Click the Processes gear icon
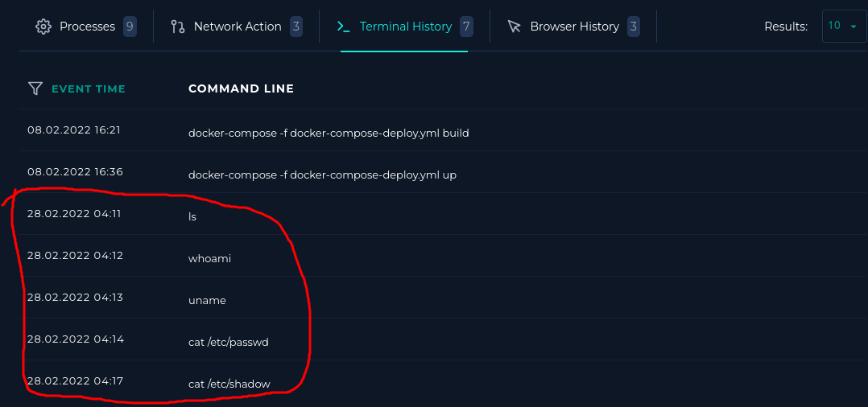868x407 pixels. tap(43, 27)
